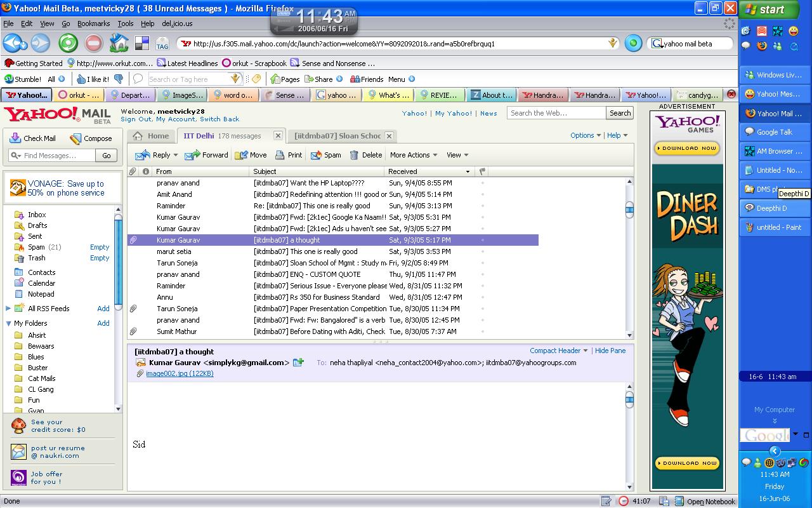Click the Find Messages input field

53,156
